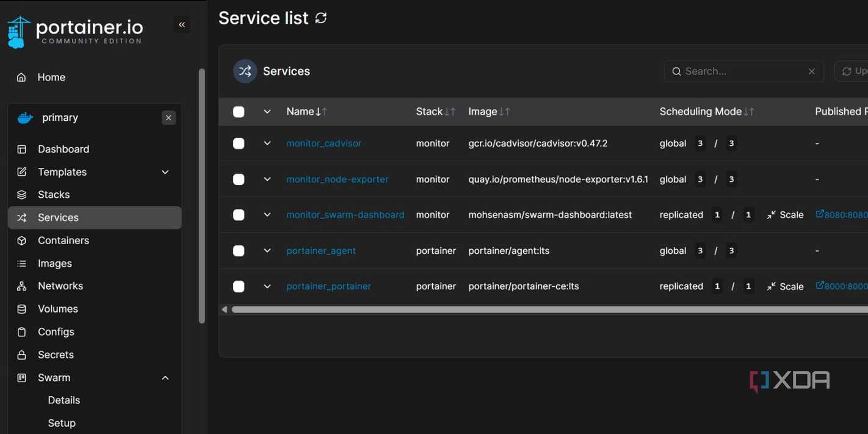Screen dimensions: 868x434
Task: Open the monitor_node-exporter service link
Action: (338, 179)
